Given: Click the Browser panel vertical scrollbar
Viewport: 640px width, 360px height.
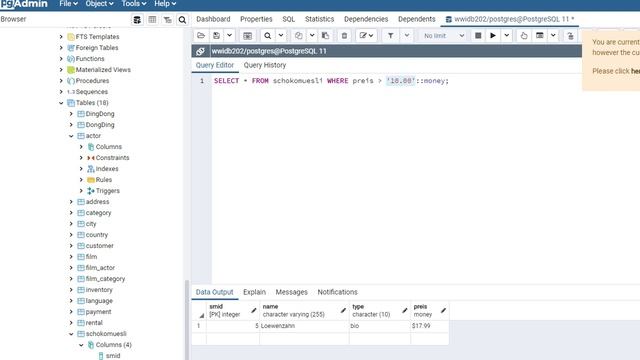Looking at the screenshot, I should [x=187, y=320].
